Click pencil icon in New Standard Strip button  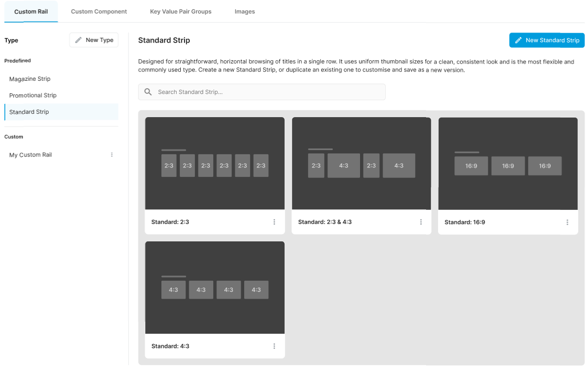[x=518, y=40]
